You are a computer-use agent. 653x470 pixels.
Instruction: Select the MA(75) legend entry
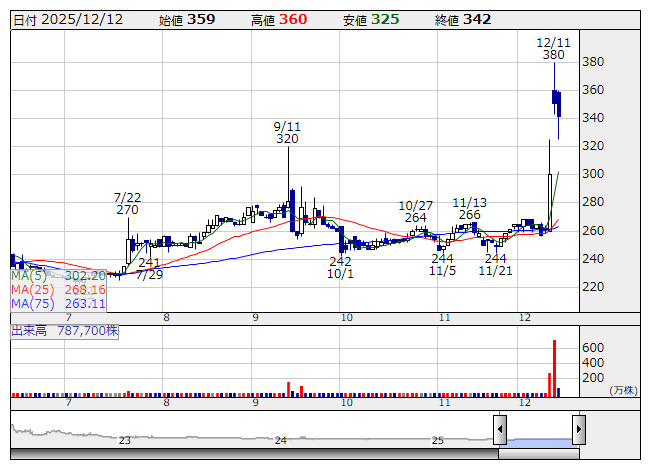pos(58,303)
